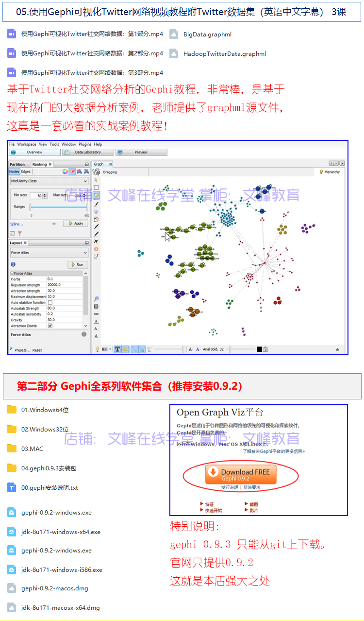Screen dimensions: 364x621
Task: Click the ranking color wheel icon
Action: [65, 171]
